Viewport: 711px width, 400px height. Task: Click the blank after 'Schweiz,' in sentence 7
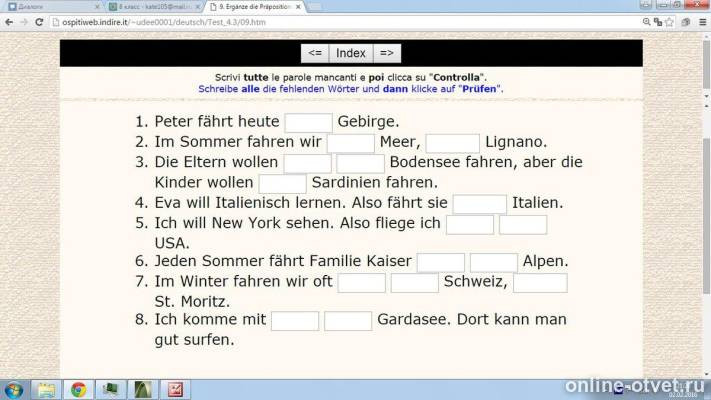point(540,283)
